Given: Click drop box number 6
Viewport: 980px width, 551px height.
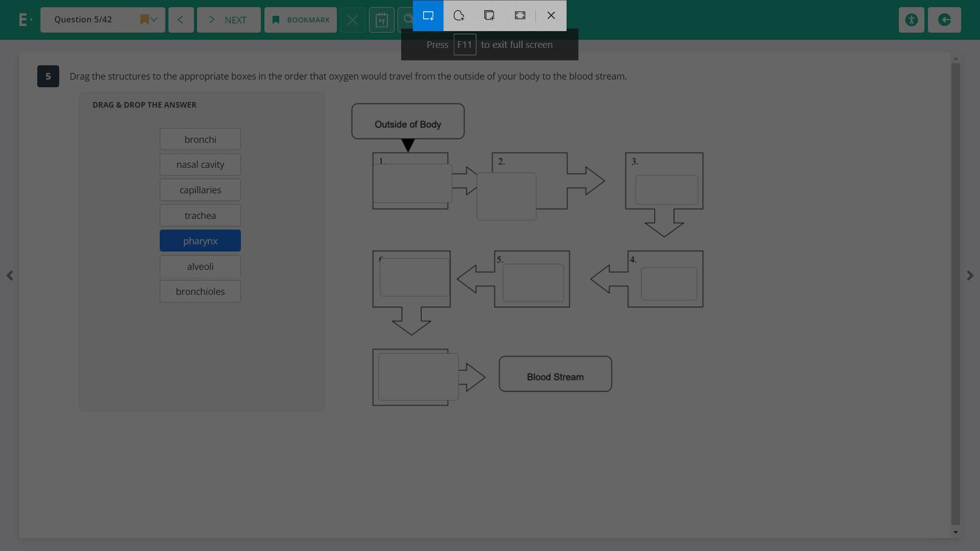Looking at the screenshot, I should point(414,277).
